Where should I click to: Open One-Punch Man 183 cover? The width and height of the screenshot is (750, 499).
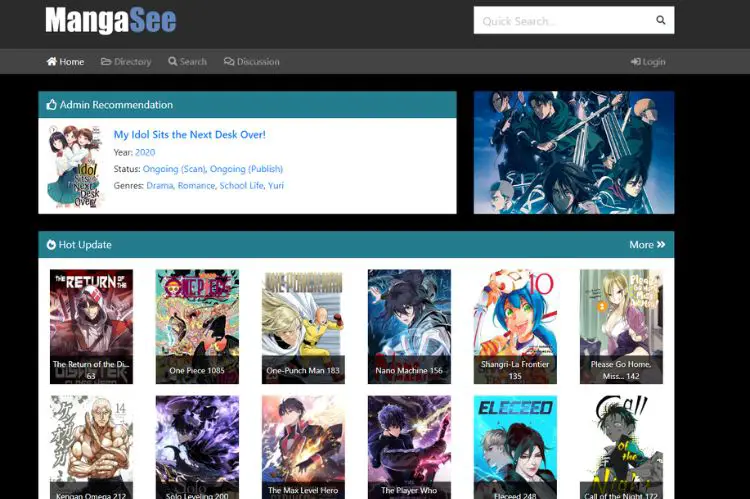[303, 326]
